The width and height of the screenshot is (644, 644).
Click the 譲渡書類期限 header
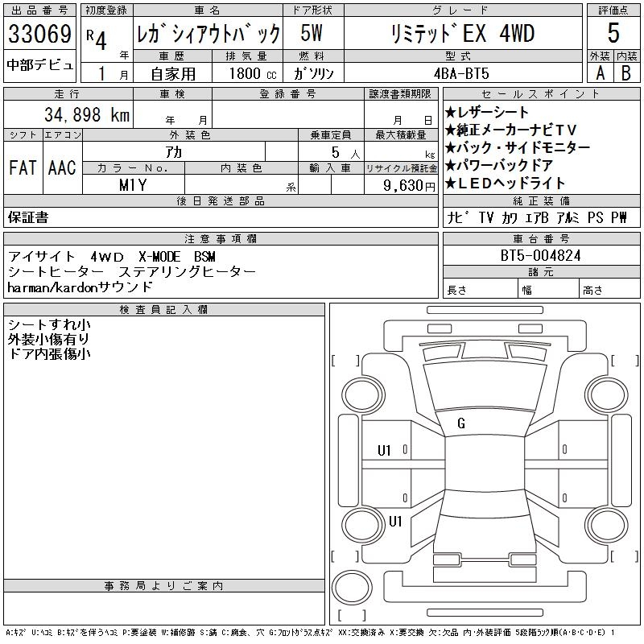(400, 94)
